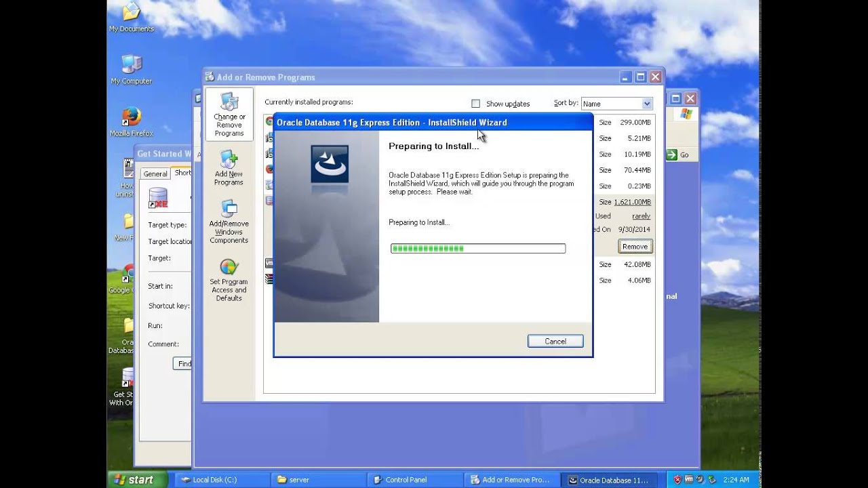Viewport: 868px width, 488px height.
Task: Toggle the Show updates checkbox
Action: tap(475, 104)
